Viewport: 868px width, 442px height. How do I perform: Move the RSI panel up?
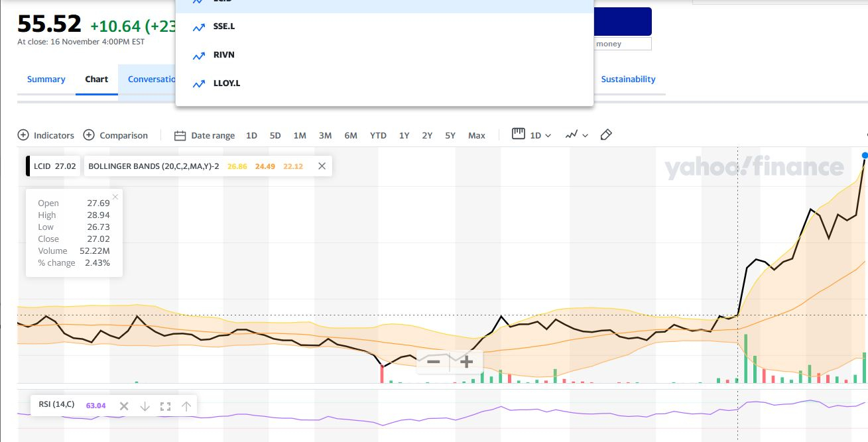tap(186, 406)
